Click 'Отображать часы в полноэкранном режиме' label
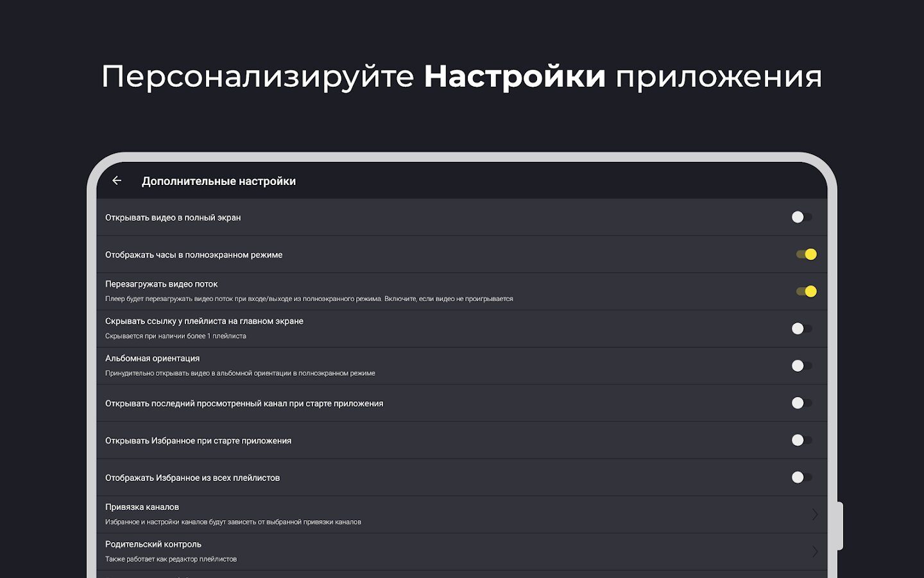Screen dimensions: 924x578 (194, 255)
